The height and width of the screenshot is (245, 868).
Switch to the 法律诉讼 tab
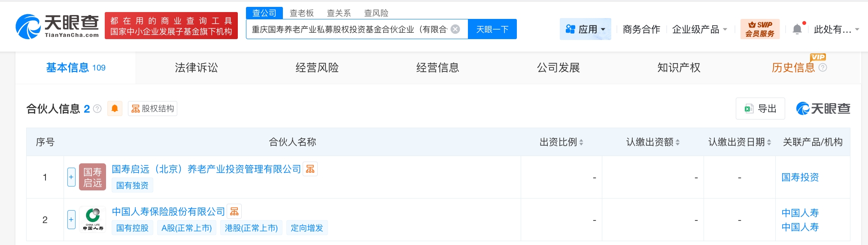pos(196,67)
